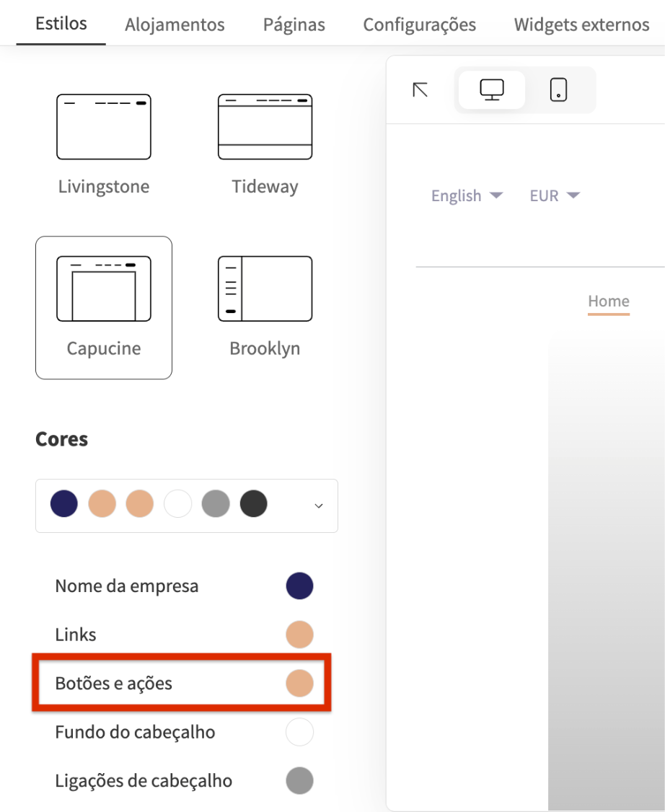Open the Botões e ações color picker
Viewport: 665px width, 812px height.
click(x=299, y=684)
